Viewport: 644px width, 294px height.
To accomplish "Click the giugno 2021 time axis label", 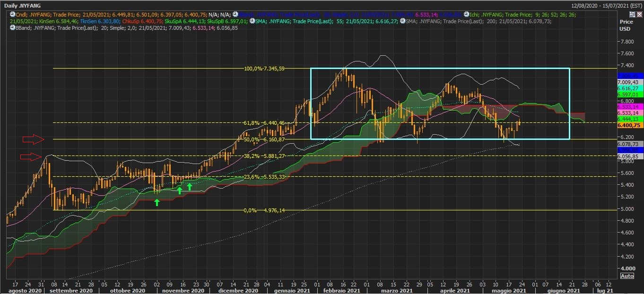I will coord(564,291).
